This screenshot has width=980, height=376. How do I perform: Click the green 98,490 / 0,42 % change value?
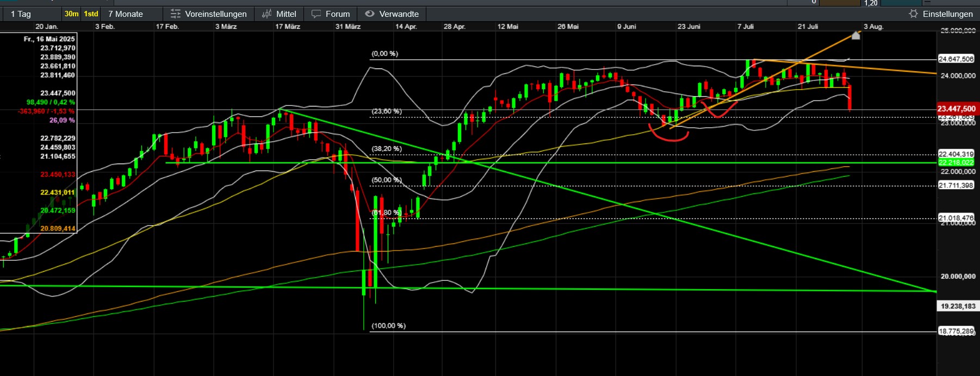pyautogui.click(x=51, y=102)
